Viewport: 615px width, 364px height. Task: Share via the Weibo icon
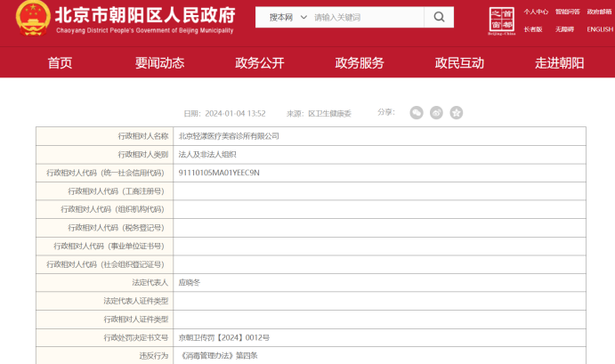436,113
